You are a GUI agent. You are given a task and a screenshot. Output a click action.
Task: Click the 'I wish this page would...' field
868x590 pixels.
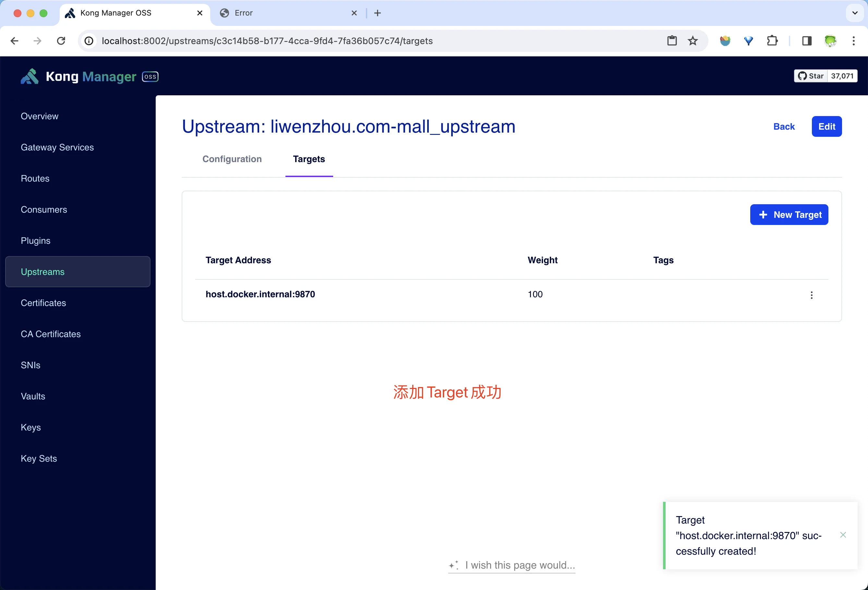coord(519,565)
